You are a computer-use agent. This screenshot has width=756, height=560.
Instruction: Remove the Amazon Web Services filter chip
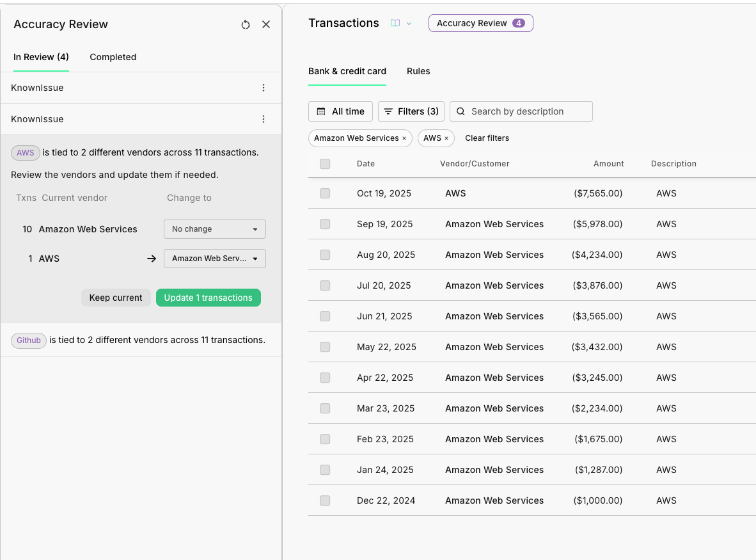(404, 138)
